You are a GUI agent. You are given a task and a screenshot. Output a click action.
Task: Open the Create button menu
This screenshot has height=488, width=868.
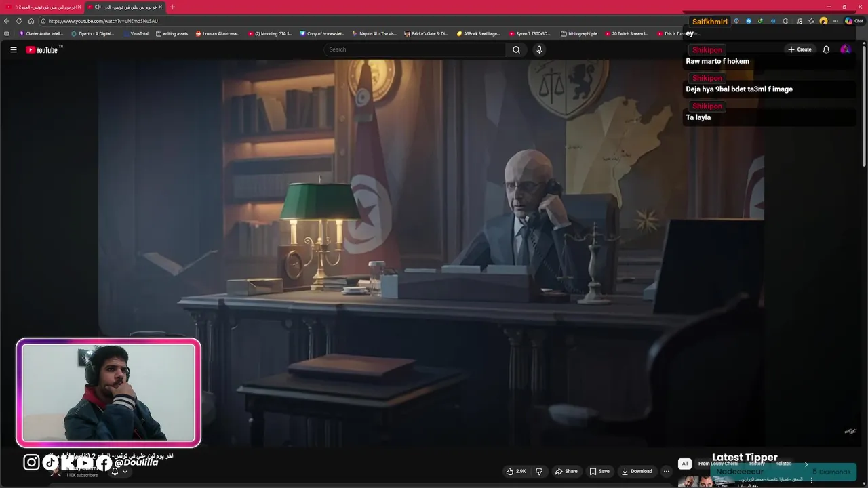[x=800, y=49]
